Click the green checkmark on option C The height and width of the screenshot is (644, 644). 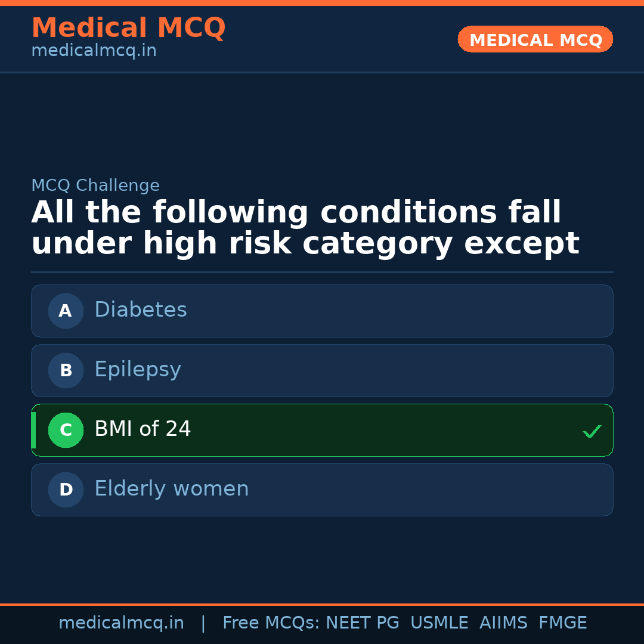pos(592,431)
